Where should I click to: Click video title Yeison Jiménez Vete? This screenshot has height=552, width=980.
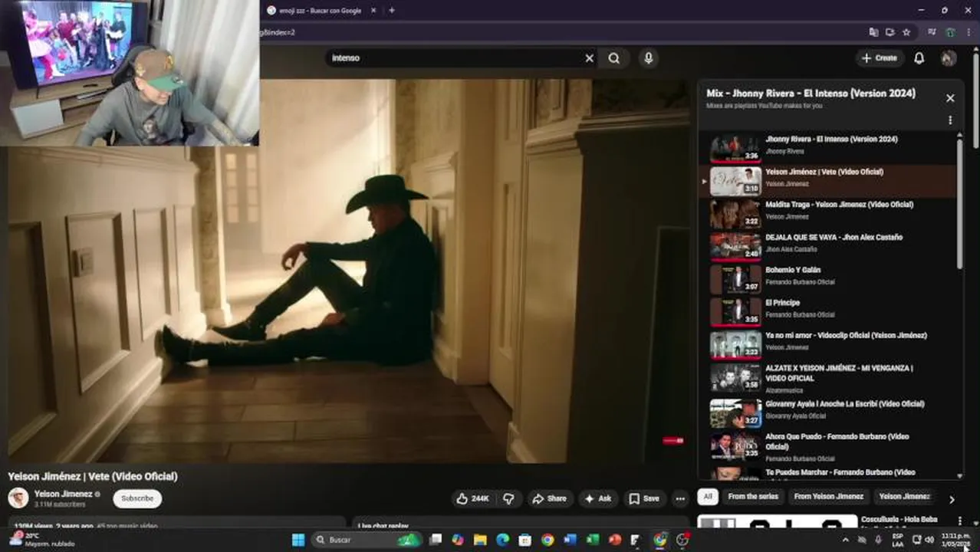(x=93, y=476)
